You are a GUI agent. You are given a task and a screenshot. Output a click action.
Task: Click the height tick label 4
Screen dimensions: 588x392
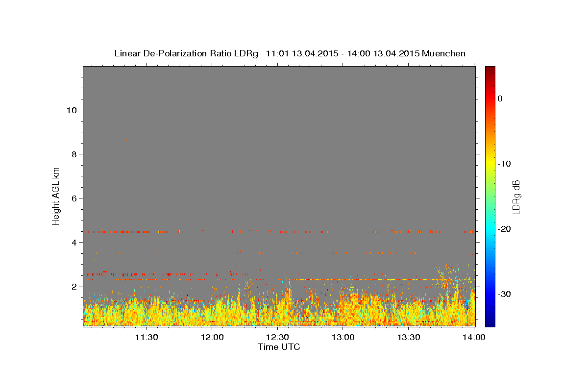[x=74, y=242]
